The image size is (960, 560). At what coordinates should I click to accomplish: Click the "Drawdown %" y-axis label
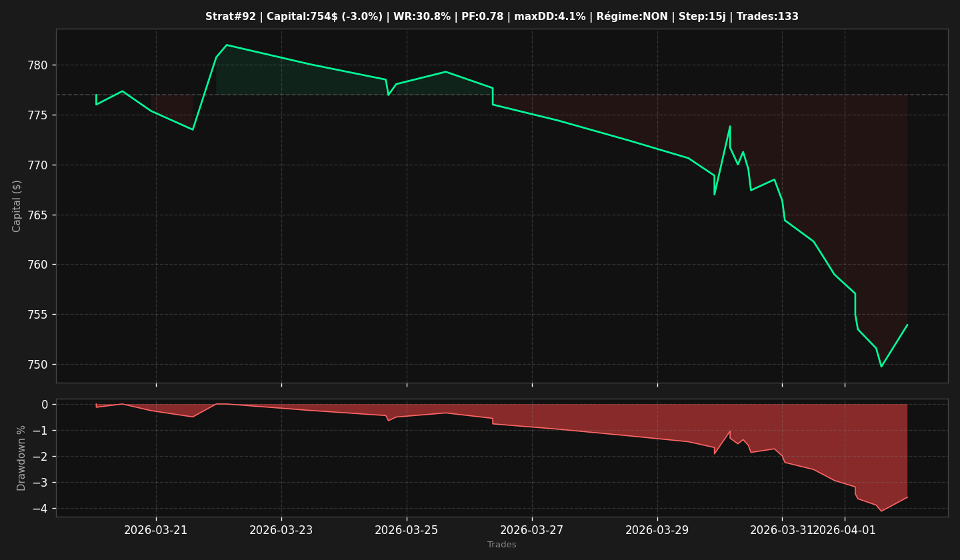[x=21, y=458]
